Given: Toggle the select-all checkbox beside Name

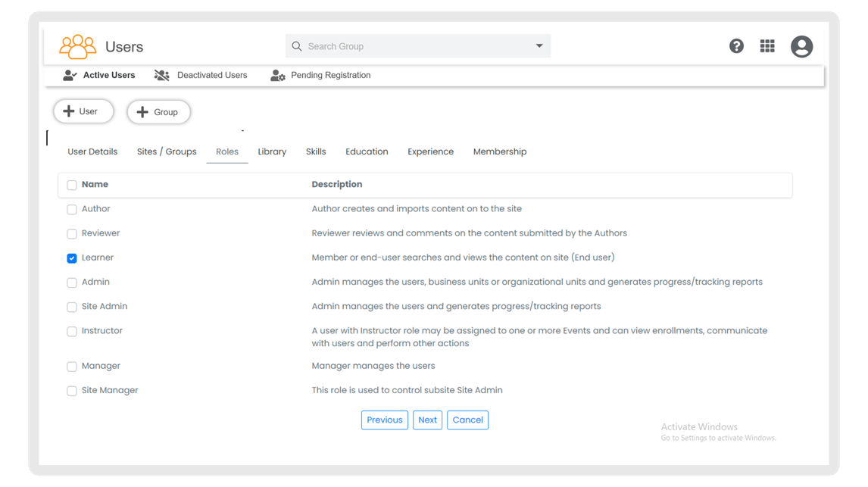Looking at the screenshot, I should click(72, 185).
